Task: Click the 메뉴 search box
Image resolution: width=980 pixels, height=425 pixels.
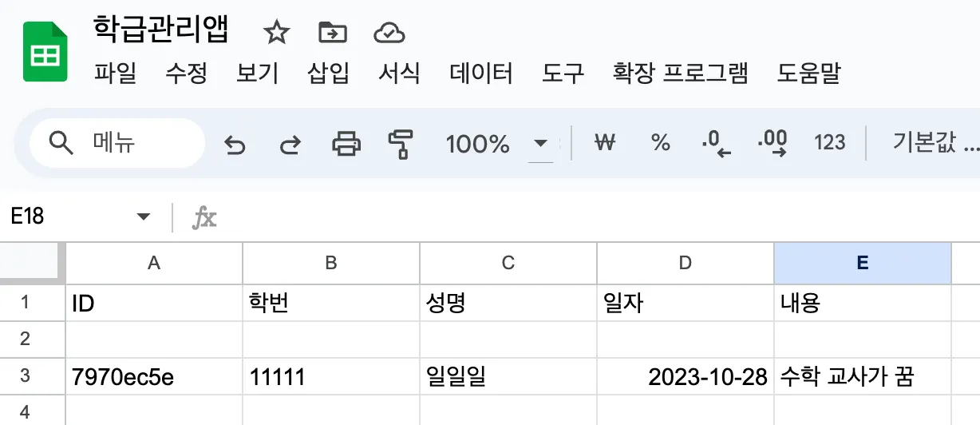Action: coord(117,144)
